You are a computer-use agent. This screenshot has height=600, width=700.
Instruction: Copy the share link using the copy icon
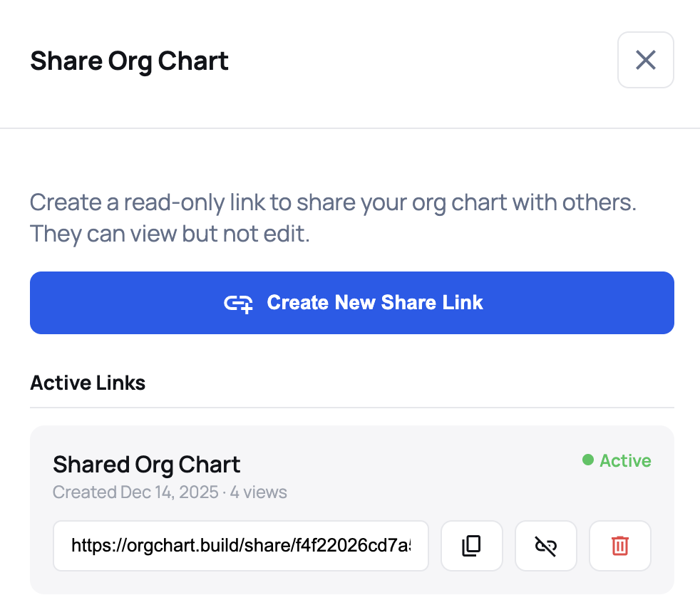coord(471,545)
